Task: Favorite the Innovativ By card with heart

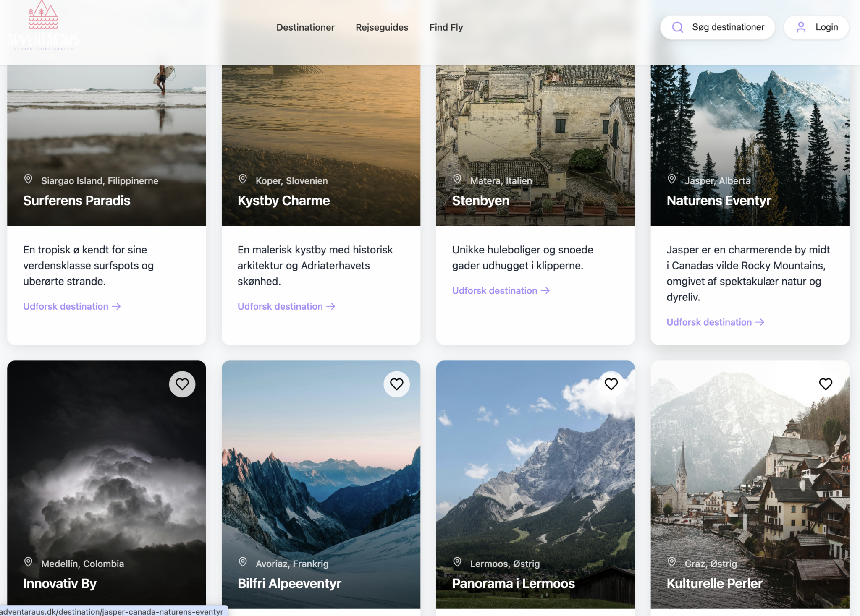Action: [182, 384]
